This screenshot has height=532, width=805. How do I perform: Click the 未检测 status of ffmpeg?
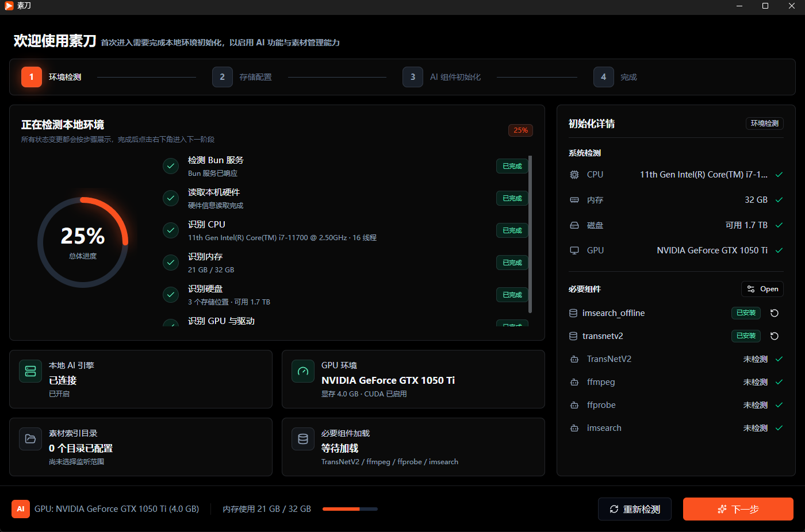[x=756, y=382]
